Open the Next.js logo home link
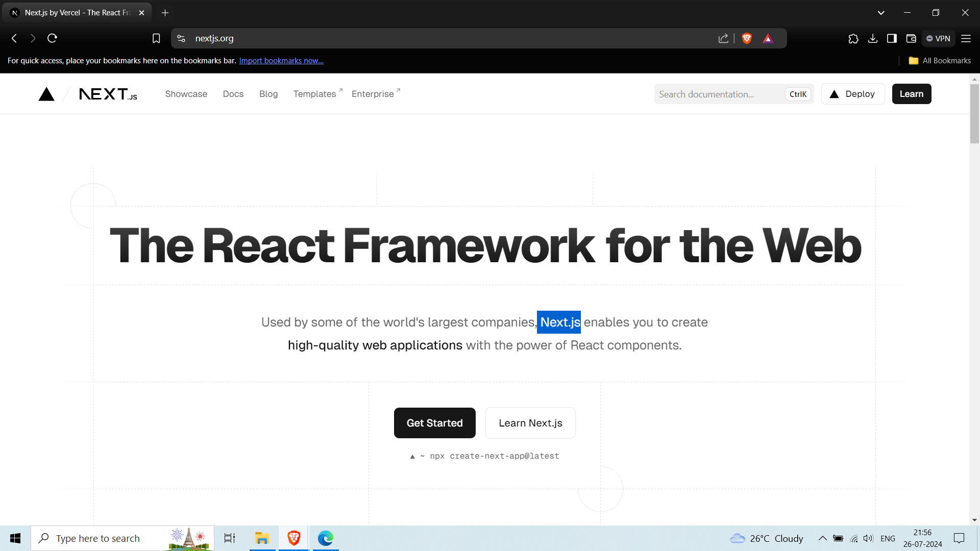This screenshot has height=551, width=980. (108, 94)
